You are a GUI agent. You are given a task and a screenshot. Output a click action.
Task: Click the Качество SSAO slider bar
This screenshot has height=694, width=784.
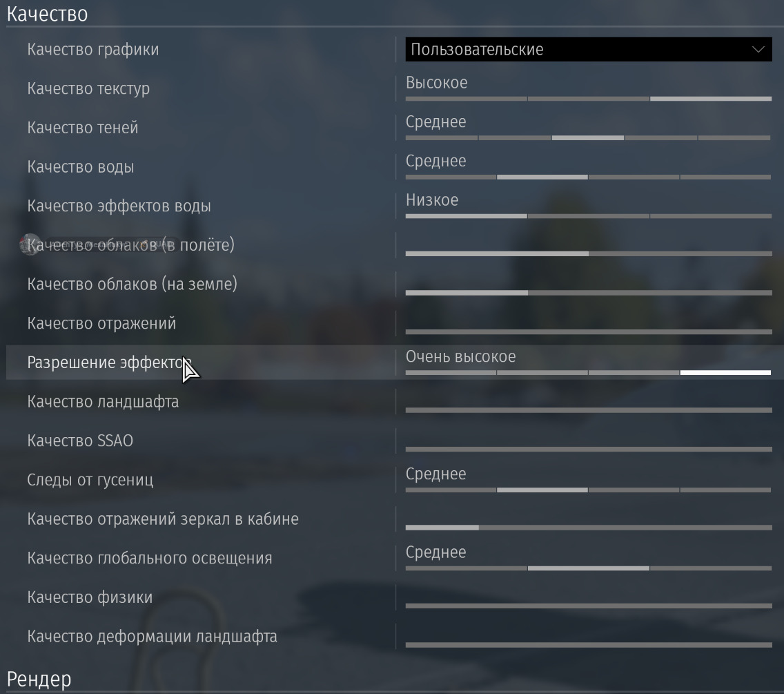(588, 450)
